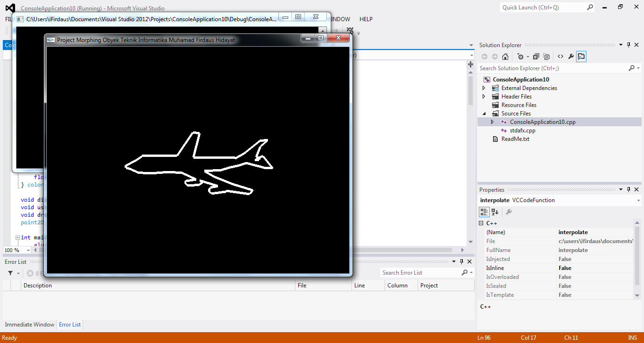
Task: Click the editor split window handle
Action: [470, 64]
